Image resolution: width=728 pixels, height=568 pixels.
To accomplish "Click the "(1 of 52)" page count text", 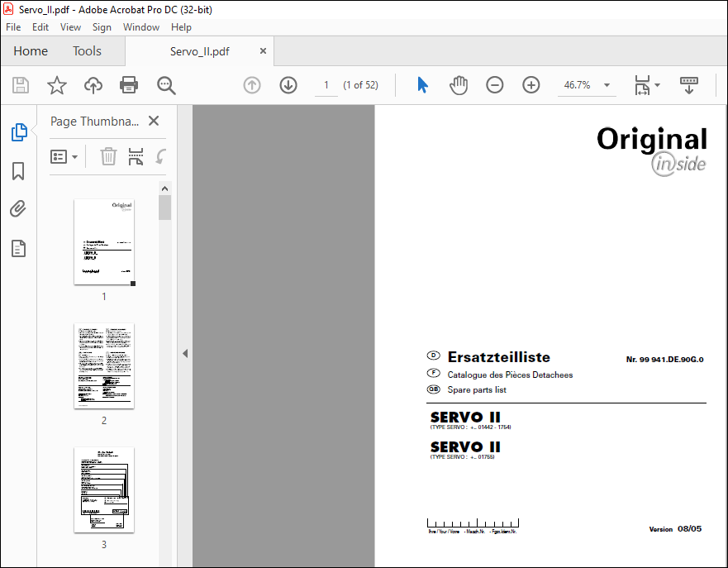I will [x=361, y=85].
